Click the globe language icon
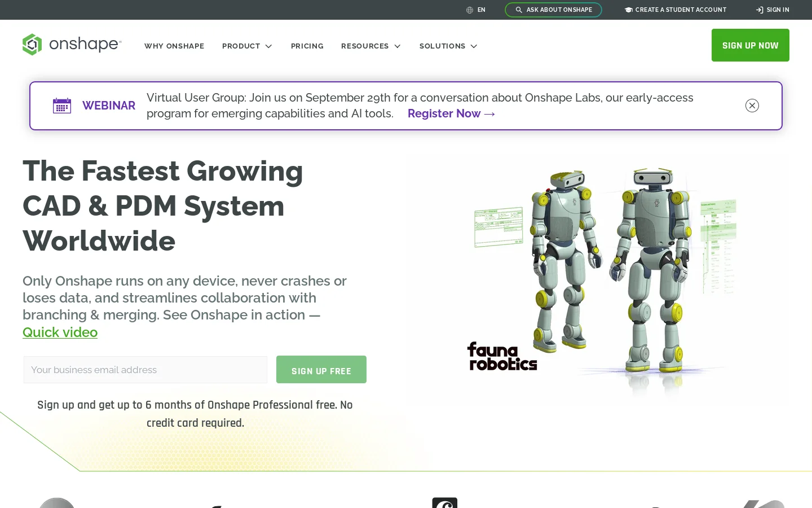Image resolution: width=812 pixels, height=508 pixels. pyautogui.click(x=470, y=10)
